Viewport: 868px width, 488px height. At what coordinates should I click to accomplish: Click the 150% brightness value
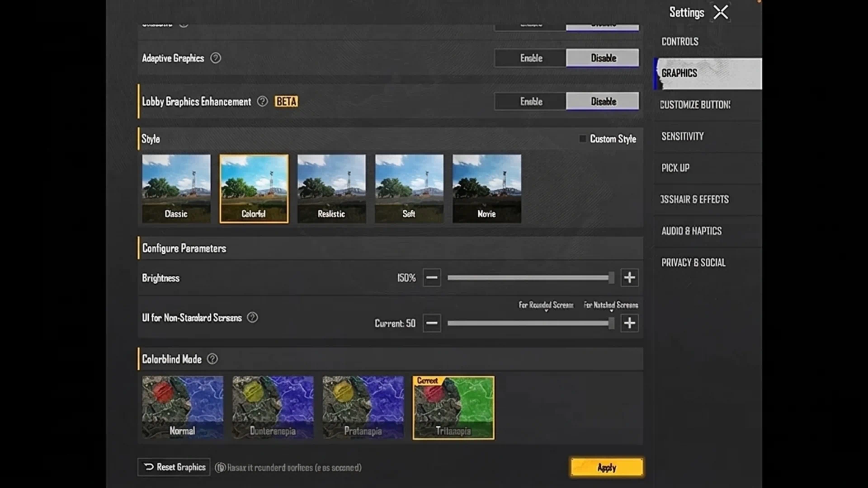point(406,278)
